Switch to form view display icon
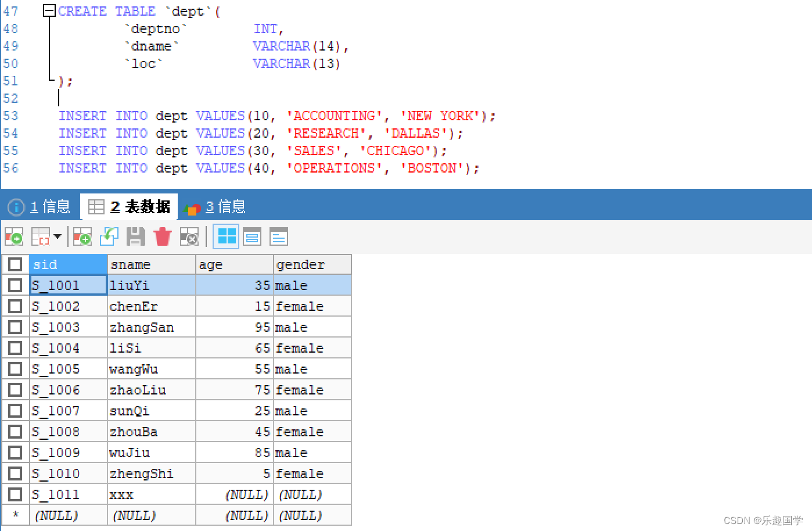Image resolution: width=812 pixels, height=531 pixels. point(251,236)
